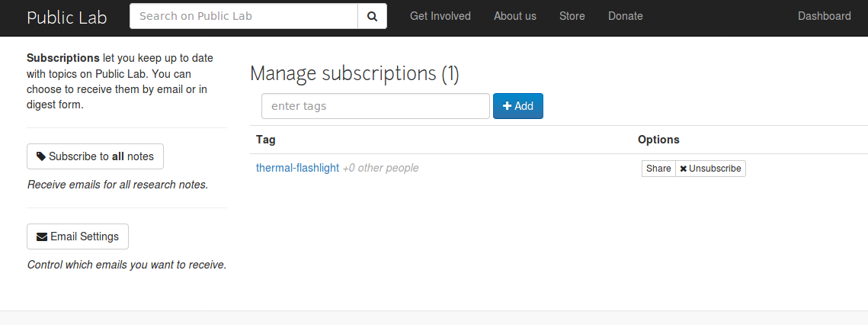Visit the Store link in the navbar
868x325 pixels.
pyautogui.click(x=572, y=16)
